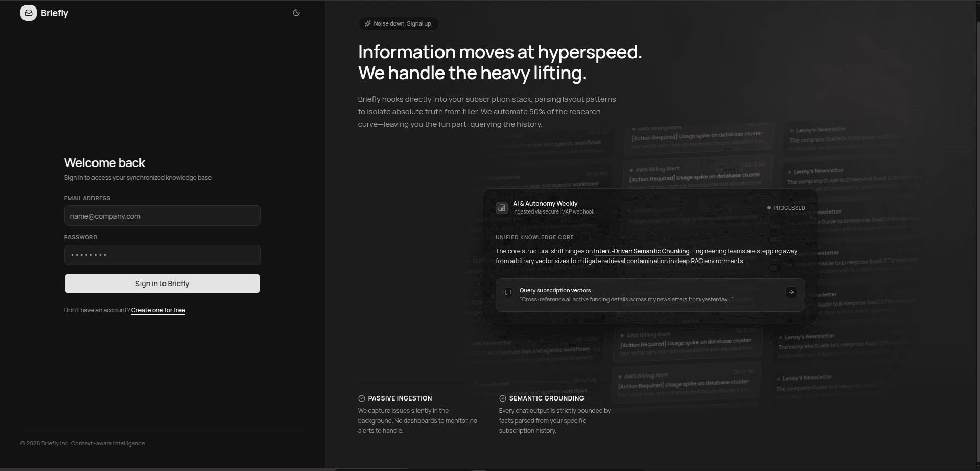Toggle dark mode with the moon icon

296,13
